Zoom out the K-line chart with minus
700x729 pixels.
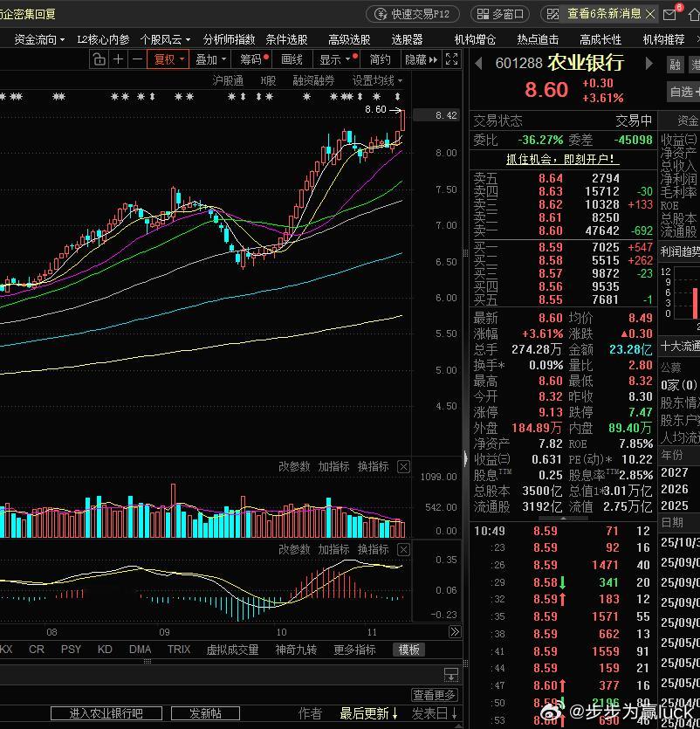[137, 59]
